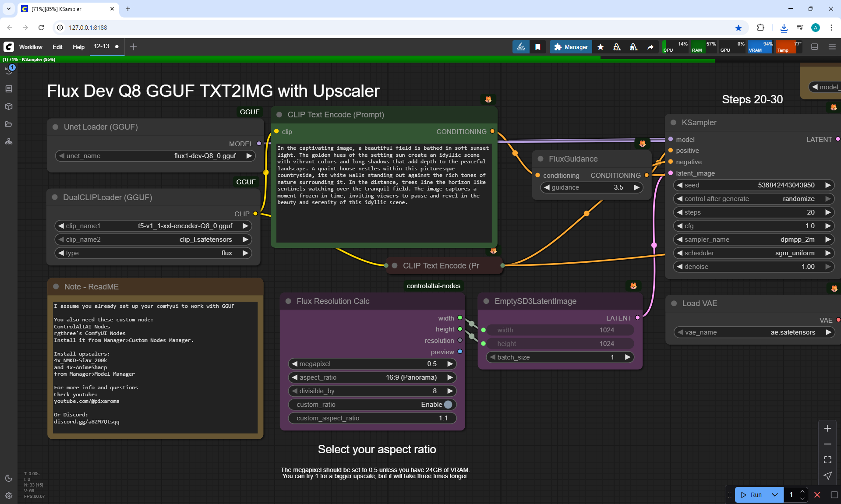
Task: Open the sampler_name dpmpp_2m selector
Action: pos(753,240)
